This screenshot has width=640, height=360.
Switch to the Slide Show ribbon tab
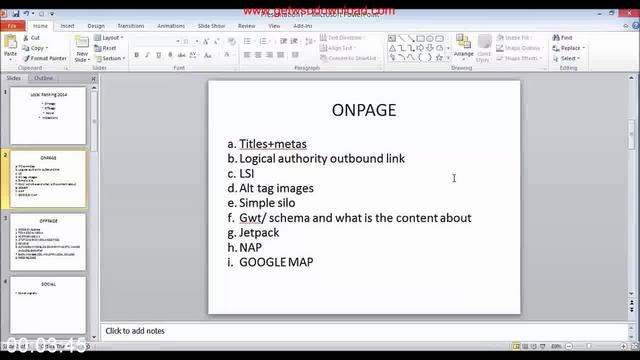[211, 26]
